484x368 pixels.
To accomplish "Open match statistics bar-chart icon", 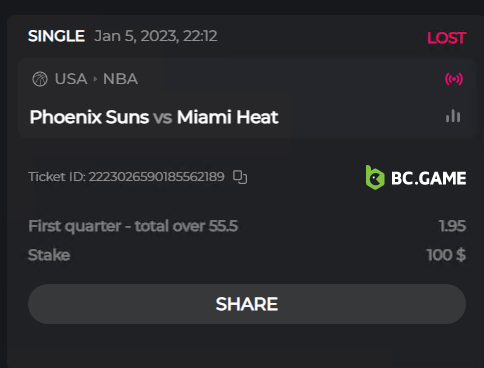I will pyautogui.click(x=453, y=116).
